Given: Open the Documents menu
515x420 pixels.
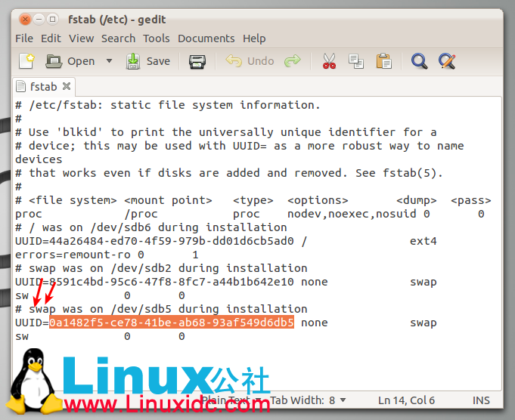Looking at the screenshot, I should (206, 39).
